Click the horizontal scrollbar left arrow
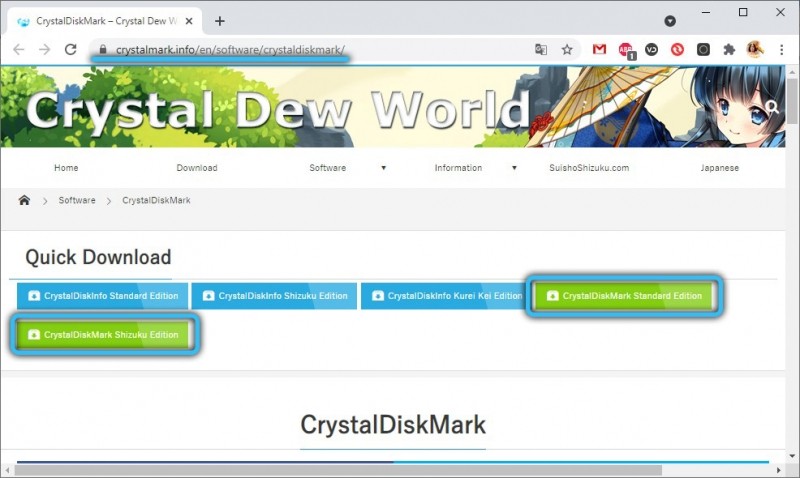800x478 pixels. [7, 470]
